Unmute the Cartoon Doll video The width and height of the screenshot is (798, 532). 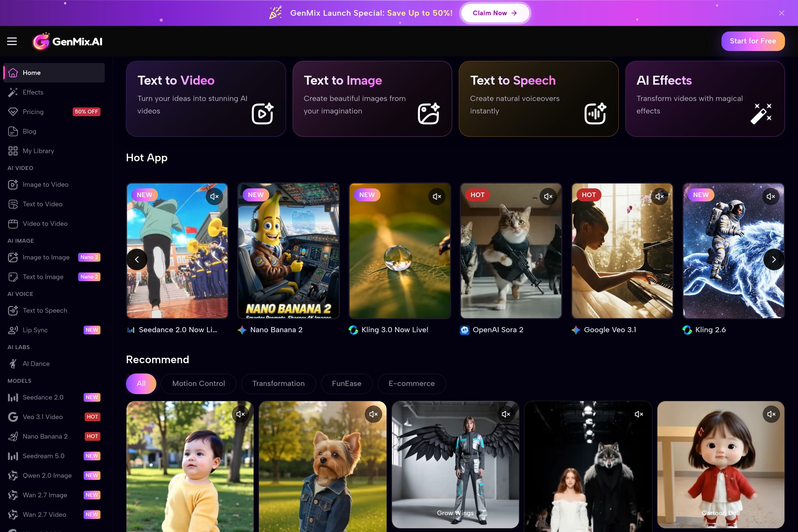[771, 414]
